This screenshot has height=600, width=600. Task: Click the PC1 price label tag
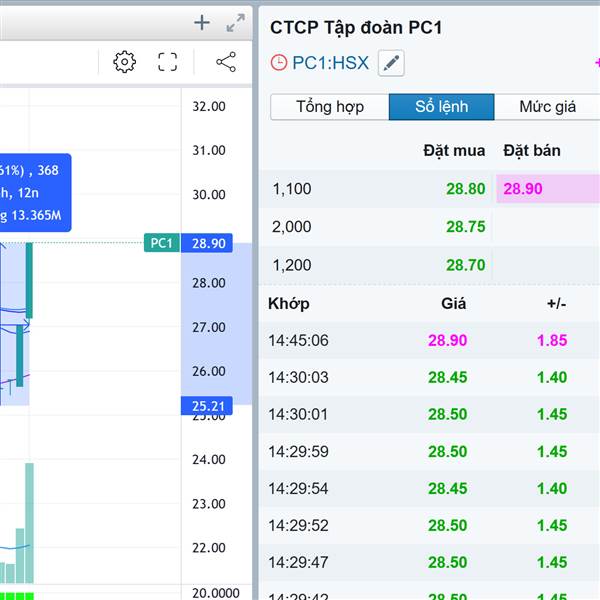coord(161,243)
